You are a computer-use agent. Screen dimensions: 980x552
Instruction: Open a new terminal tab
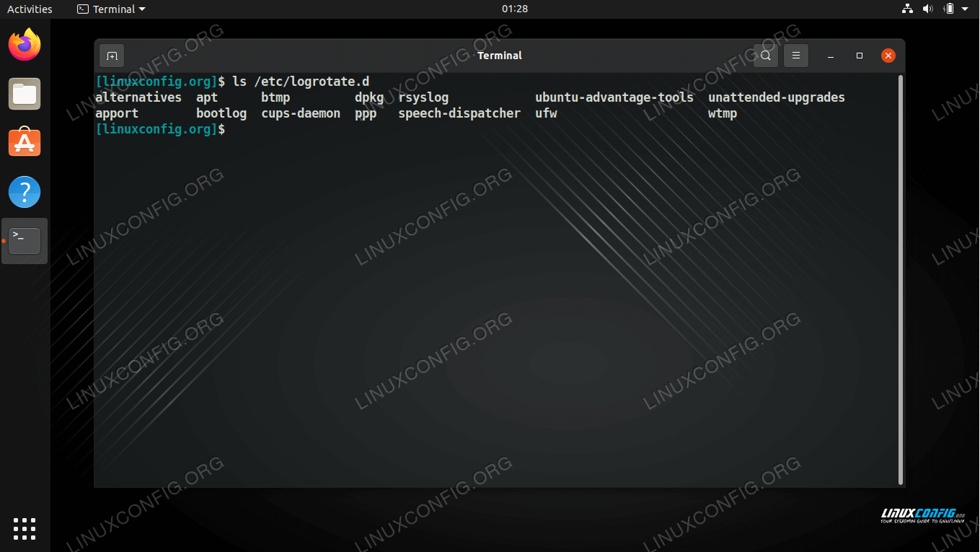tap(112, 56)
